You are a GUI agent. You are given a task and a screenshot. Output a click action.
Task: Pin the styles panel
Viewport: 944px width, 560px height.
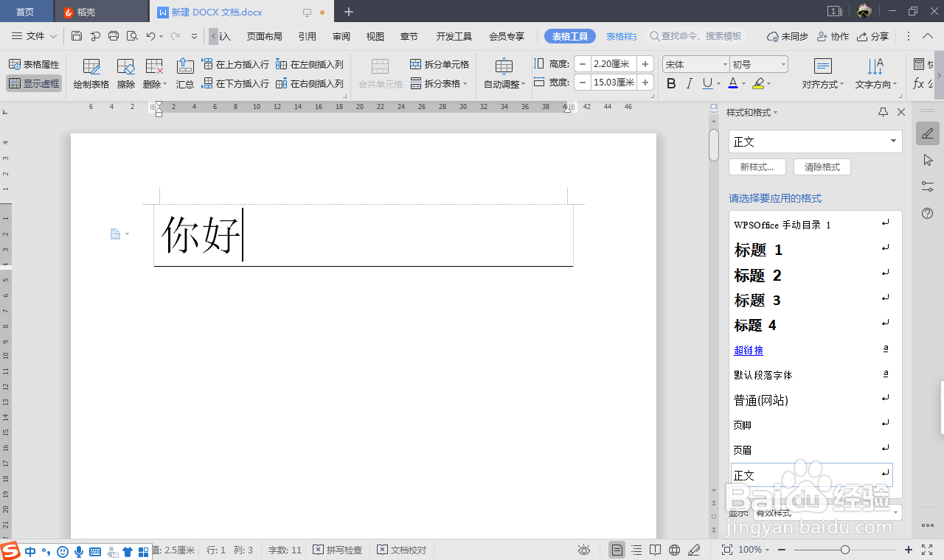[883, 112]
